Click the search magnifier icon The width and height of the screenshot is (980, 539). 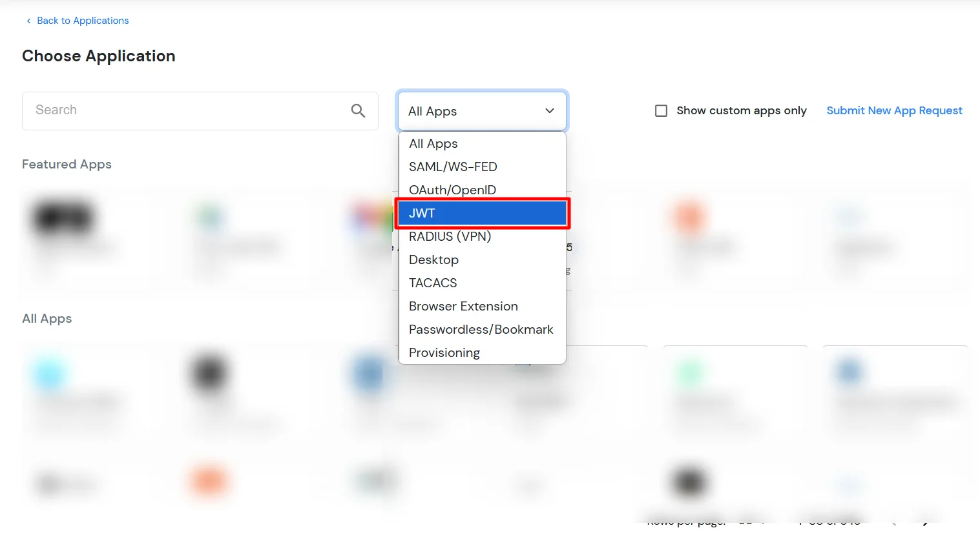358,110
